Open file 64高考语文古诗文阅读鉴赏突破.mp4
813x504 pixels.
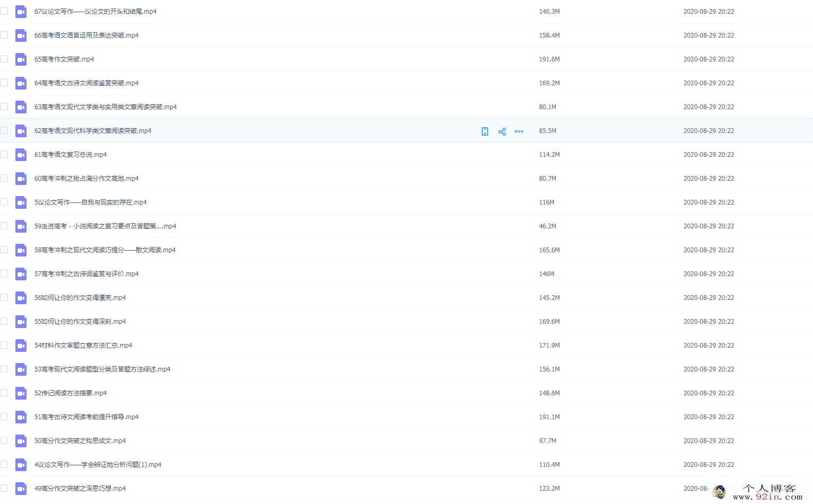[86, 83]
